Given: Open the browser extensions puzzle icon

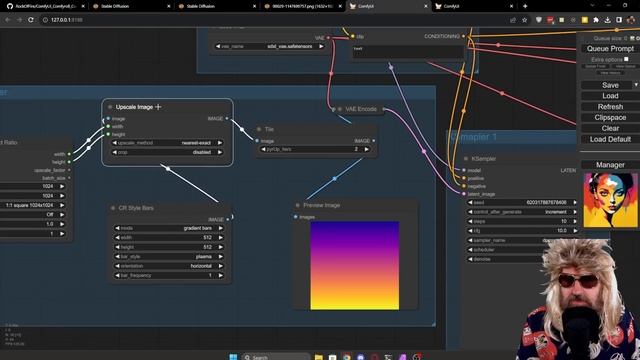Looking at the screenshot, I should [x=596, y=20].
